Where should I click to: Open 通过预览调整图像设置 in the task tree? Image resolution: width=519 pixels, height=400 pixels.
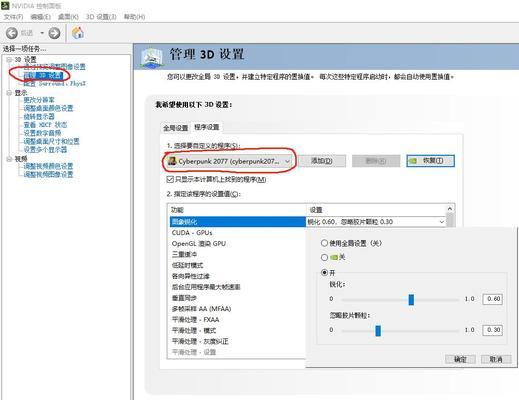pos(55,67)
